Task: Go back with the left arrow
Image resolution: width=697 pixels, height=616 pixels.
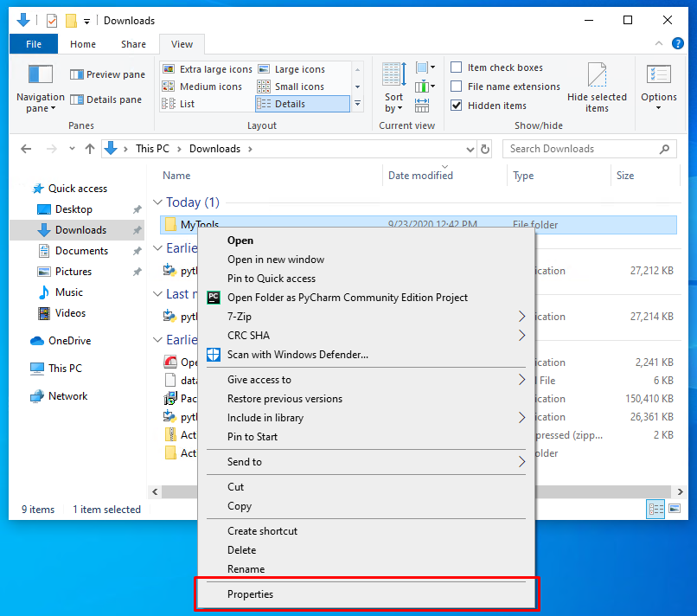Action: pyautogui.click(x=26, y=149)
